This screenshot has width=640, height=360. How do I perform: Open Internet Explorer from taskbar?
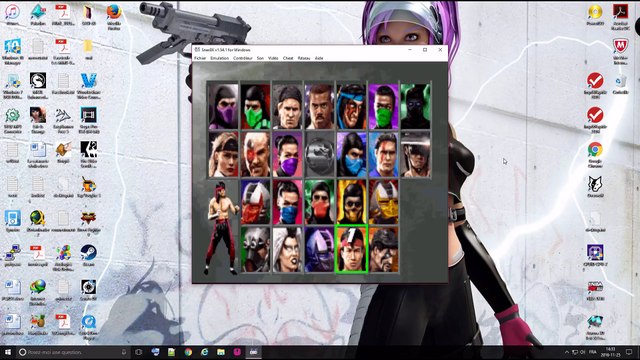[x=204, y=352]
